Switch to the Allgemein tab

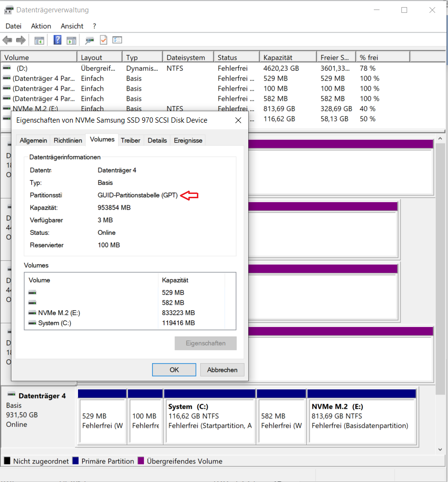tap(33, 141)
